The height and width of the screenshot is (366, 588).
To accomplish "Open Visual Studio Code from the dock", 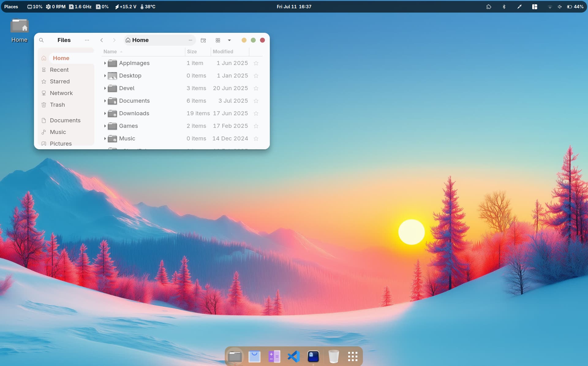I will (x=293, y=356).
